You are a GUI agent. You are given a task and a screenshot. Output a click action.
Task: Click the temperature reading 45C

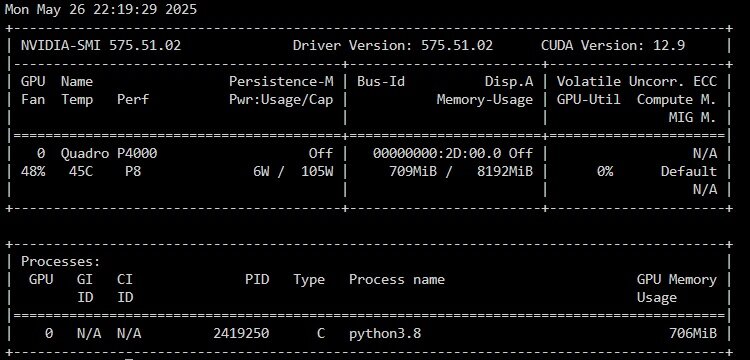coord(81,172)
